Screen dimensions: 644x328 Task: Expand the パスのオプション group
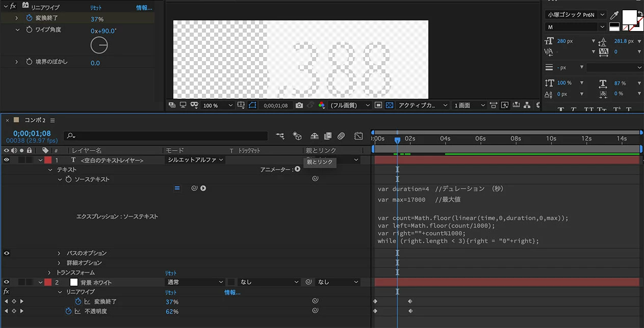(x=59, y=253)
